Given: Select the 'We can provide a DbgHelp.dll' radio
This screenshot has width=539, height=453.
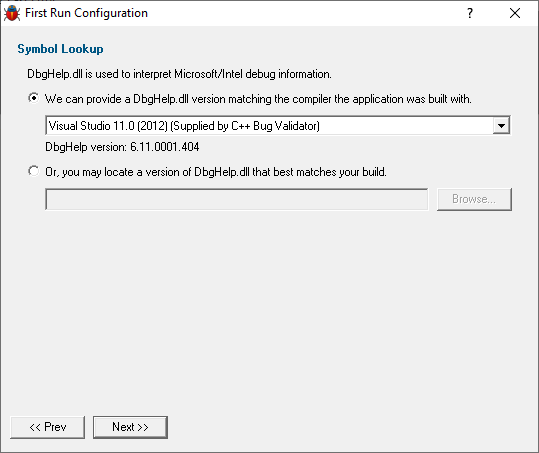Looking at the screenshot, I should (34, 98).
